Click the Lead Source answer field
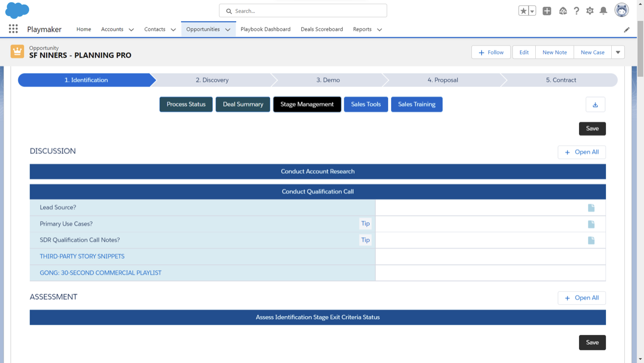The height and width of the screenshot is (363, 644). pyautogui.click(x=490, y=208)
